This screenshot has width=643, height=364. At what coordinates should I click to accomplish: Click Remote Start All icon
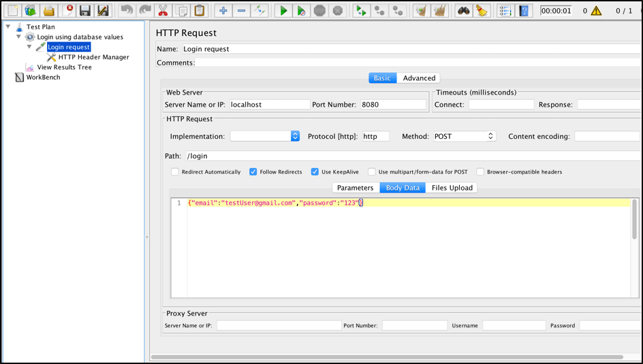coord(361,10)
